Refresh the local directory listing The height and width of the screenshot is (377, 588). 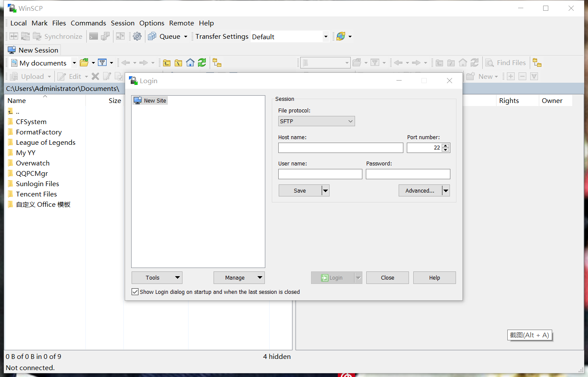pos(201,62)
